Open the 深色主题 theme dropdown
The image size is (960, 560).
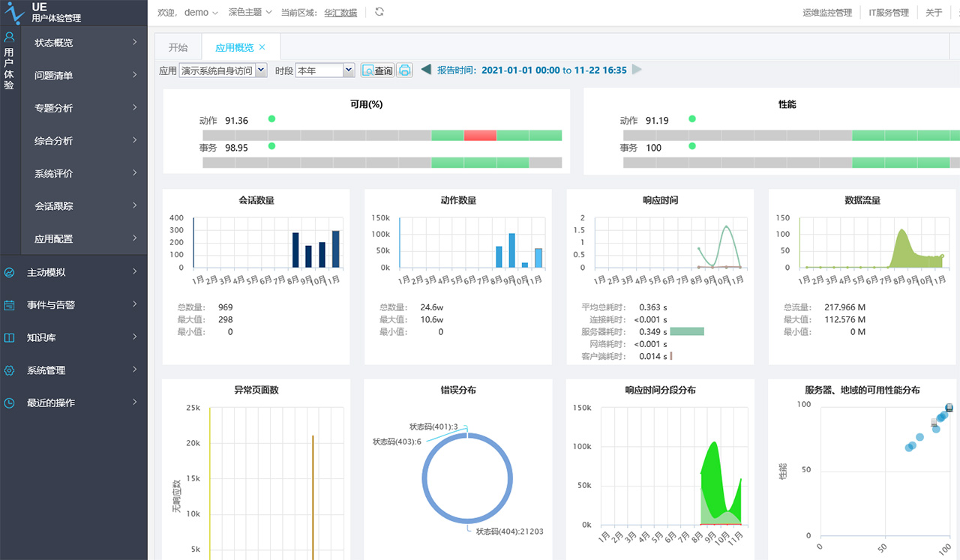(250, 13)
